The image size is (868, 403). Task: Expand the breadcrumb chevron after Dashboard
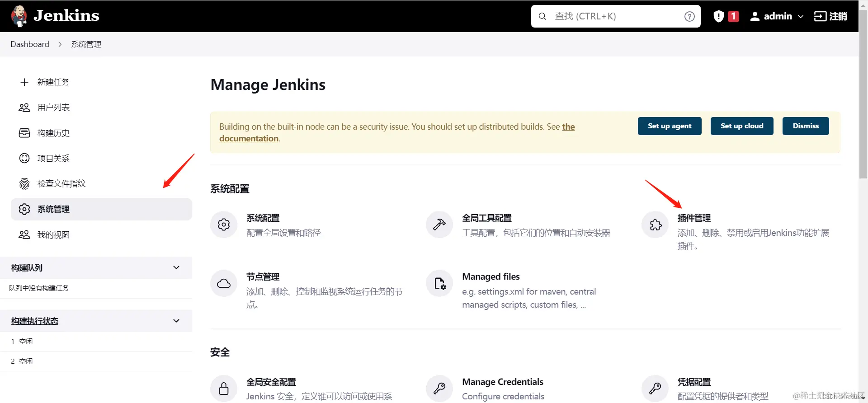(x=60, y=44)
